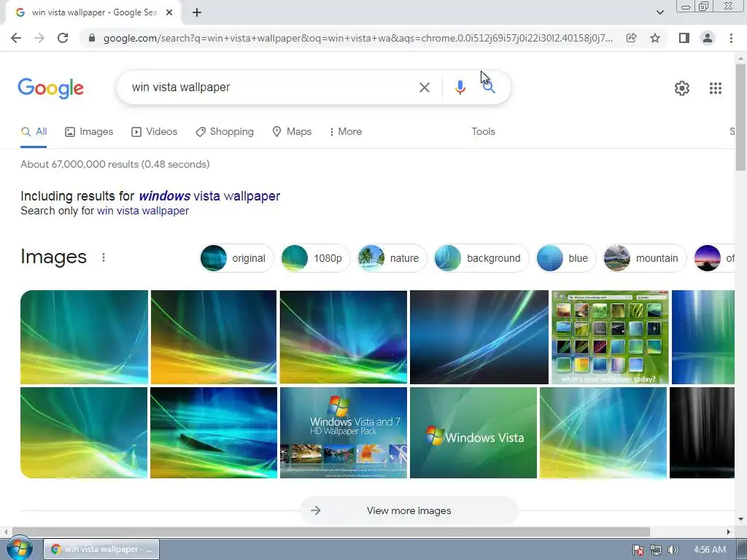Click the volume speaker tray icon
Image resolution: width=747 pixels, height=560 pixels.
coord(673,550)
